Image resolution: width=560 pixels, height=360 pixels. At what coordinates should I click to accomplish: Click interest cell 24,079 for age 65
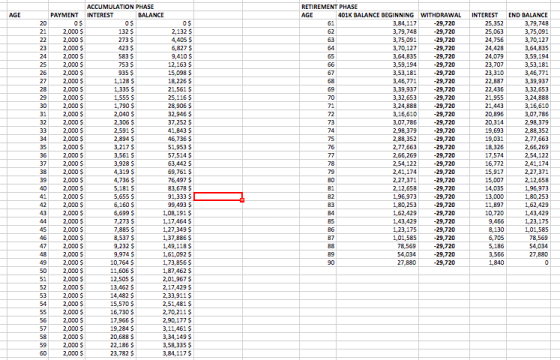(488, 56)
